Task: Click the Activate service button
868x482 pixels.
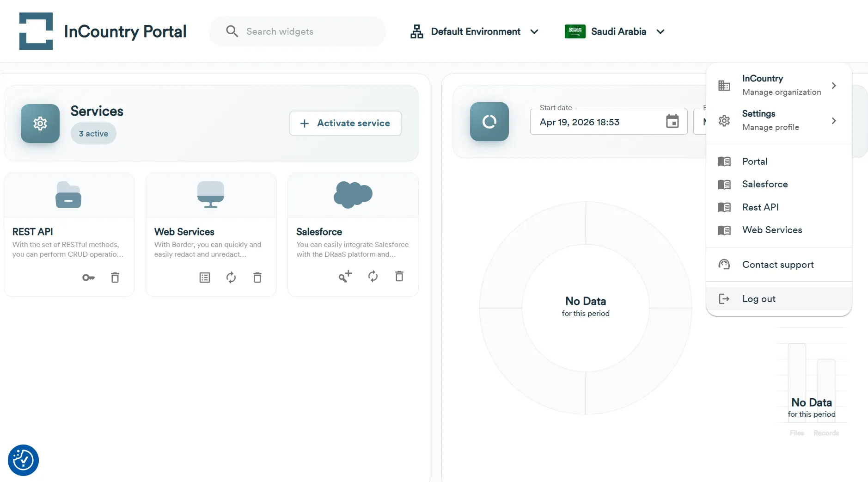Action: pos(345,123)
